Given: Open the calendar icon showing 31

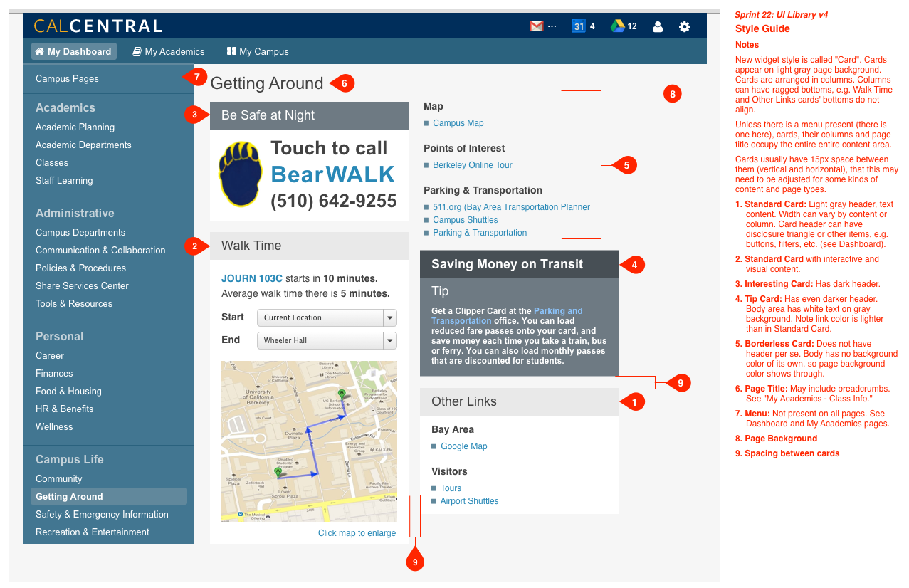Looking at the screenshot, I should click(579, 26).
